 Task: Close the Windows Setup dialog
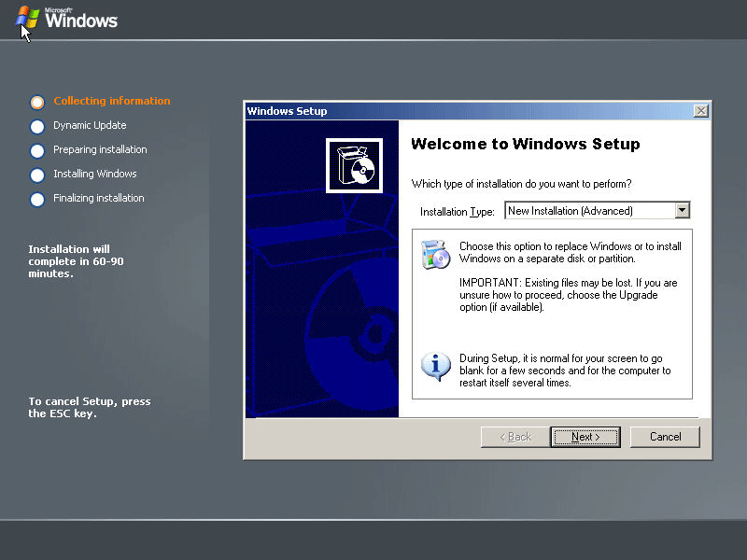pos(700,111)
